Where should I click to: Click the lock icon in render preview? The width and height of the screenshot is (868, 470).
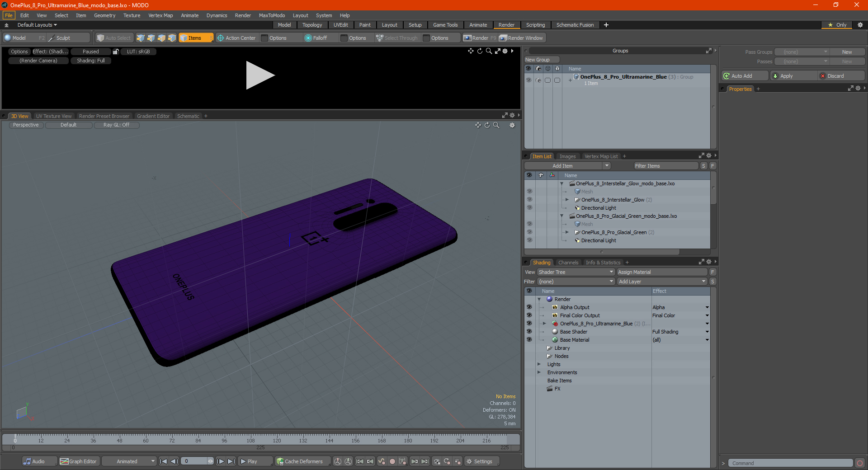(x=116, y=52)
